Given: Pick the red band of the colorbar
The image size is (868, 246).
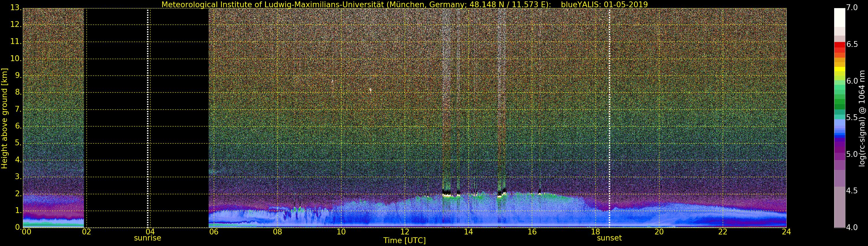Looking at the screenshot, I should 840,45.
